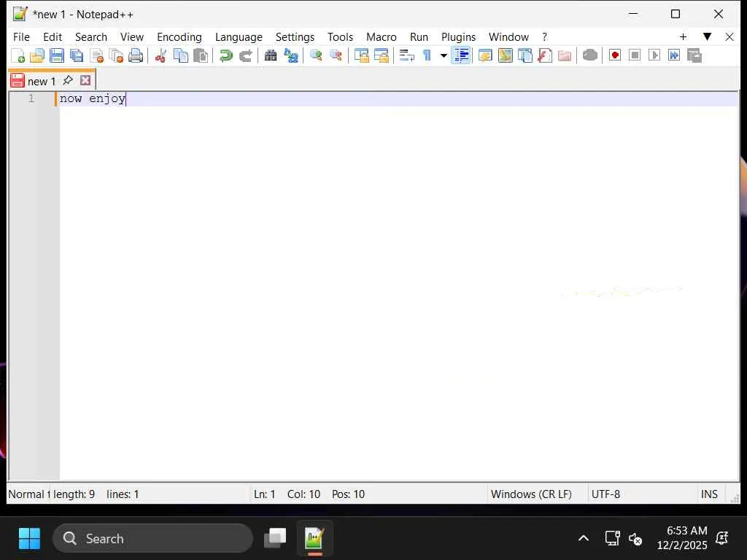Click line number 1 in the margin
Viewport: 747px width, 560px height.
(x=31, y=98)
